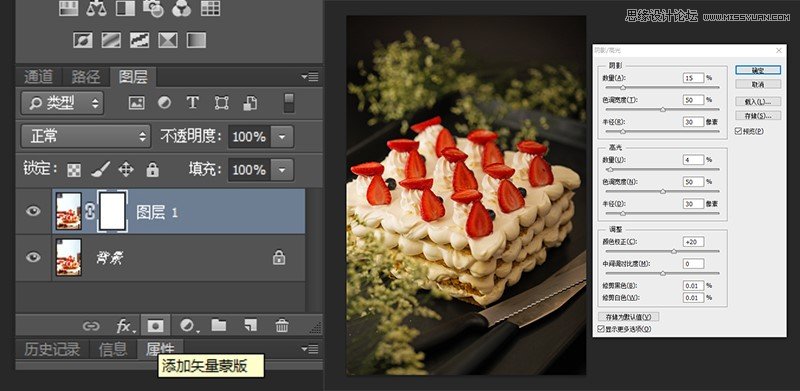
Task: Add a Selective Color adjustment (X box icon)
Action: 168,40
